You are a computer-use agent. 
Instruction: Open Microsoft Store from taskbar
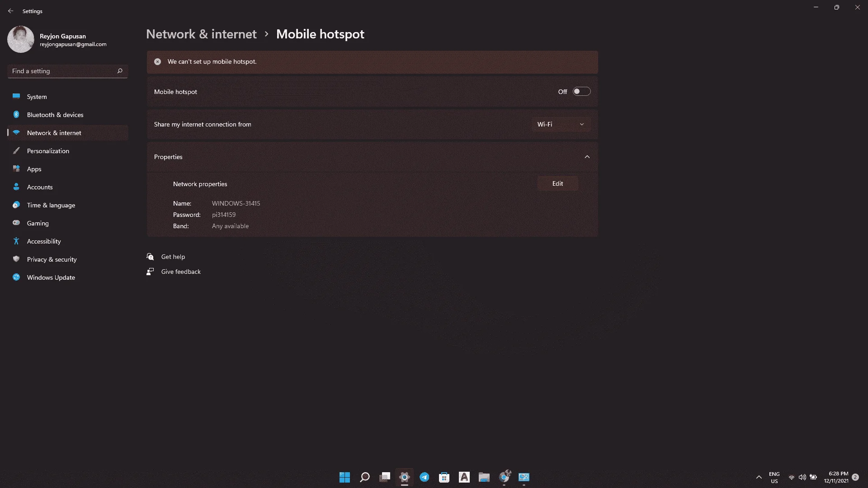[444, 477]
